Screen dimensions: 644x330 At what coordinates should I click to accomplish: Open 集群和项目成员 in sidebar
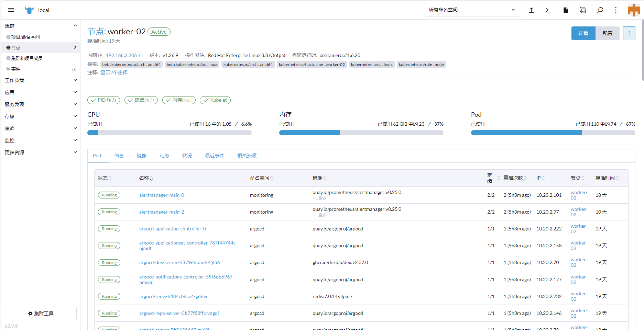coord(41,58)
